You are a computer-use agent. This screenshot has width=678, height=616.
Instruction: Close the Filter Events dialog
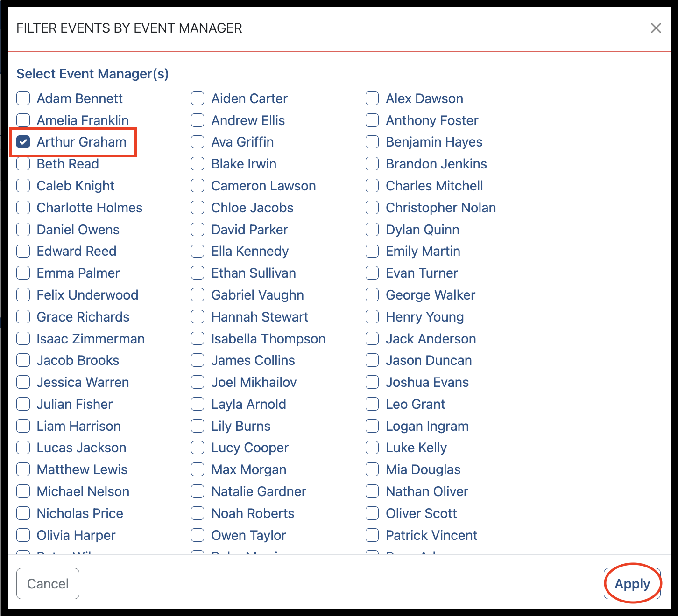[x=656, y=28]
